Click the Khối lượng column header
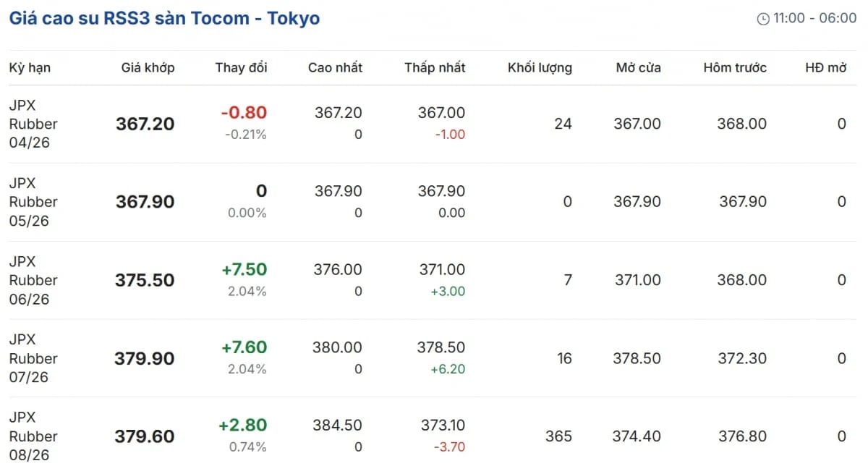The image size is (868, 474). (540, 68)
